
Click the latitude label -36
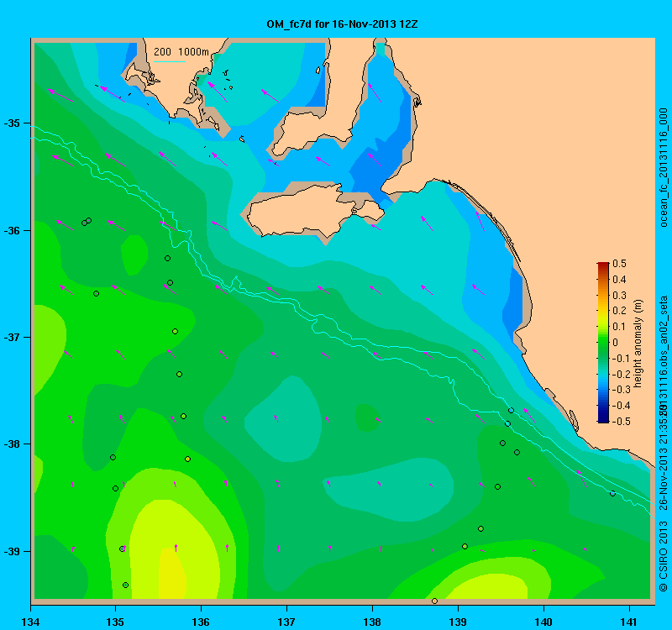point(12,230)
